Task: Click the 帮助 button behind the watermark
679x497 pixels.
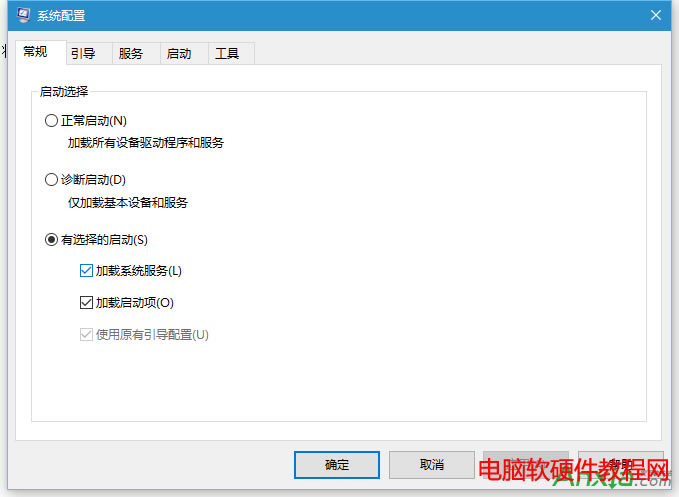Action: pos(620,465)
